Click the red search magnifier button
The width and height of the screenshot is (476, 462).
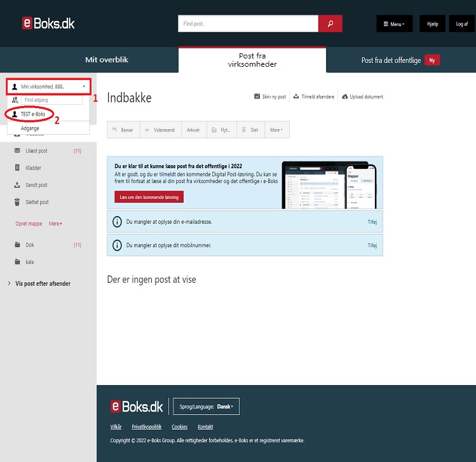pos(330,24)
